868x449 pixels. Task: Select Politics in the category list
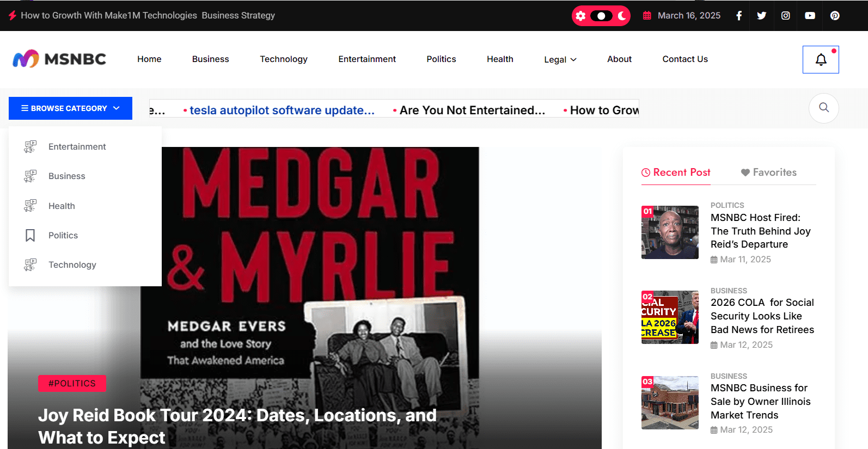[63, 235]
